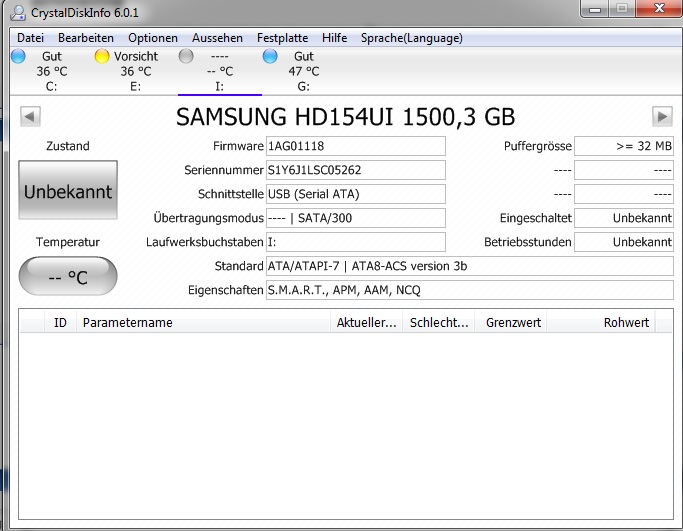The width and height of the screenshot is (683, 531).
Task: Open the Bearbeiten menu
Action: coord(86,38)
